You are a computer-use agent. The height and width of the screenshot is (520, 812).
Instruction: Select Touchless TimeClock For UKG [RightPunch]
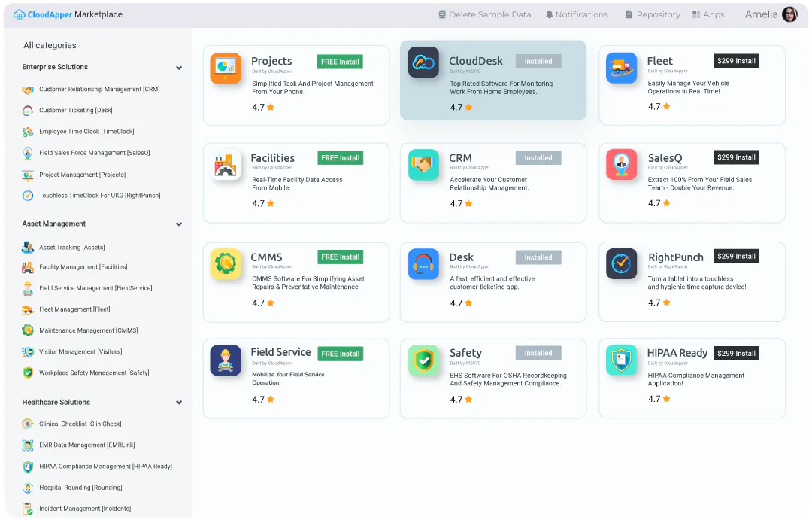100,196
